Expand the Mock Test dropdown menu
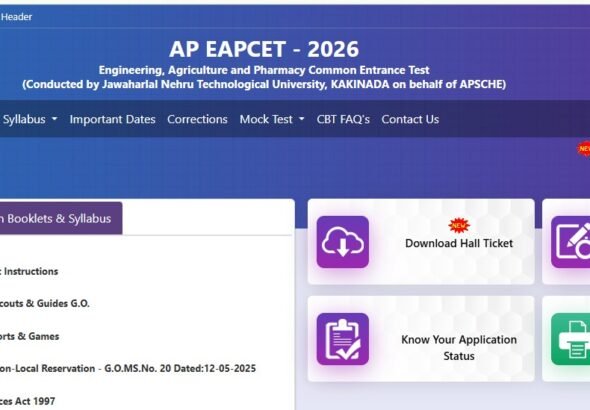 point(272,119)
